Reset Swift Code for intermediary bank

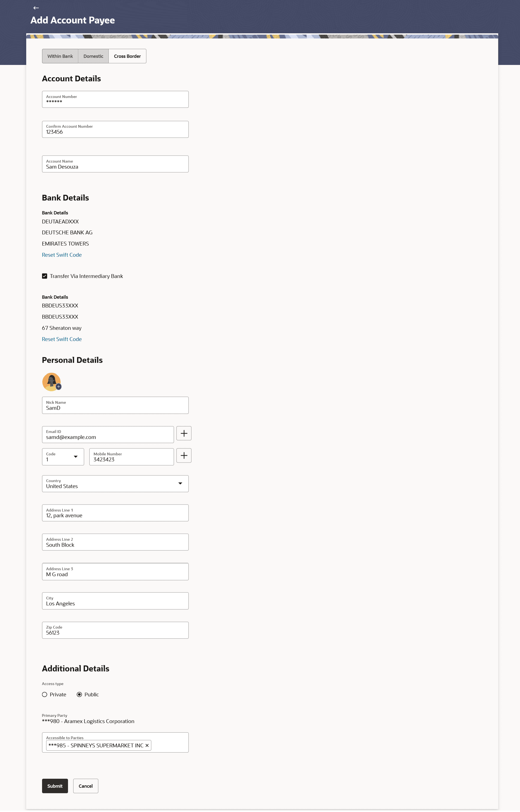tap(62, 339)
